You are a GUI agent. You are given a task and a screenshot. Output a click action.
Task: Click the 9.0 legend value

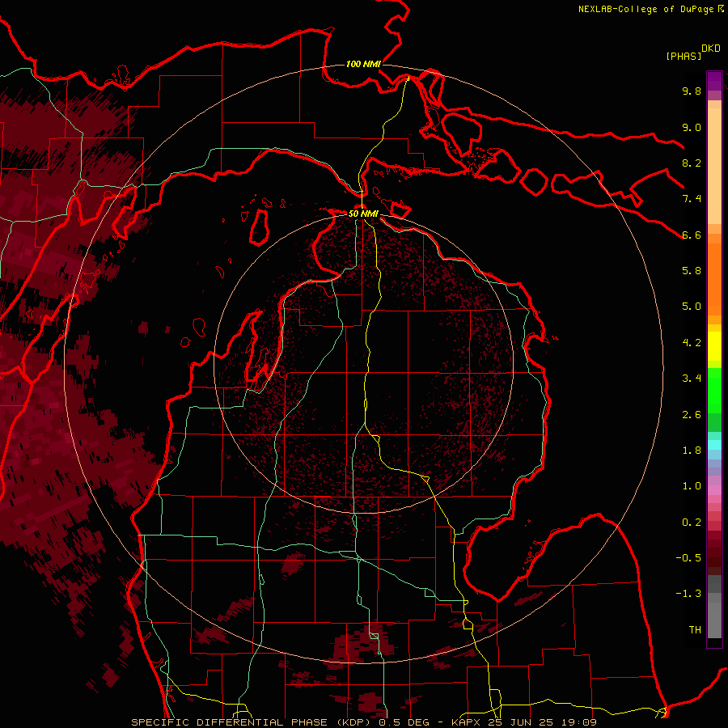pos(692,127)
